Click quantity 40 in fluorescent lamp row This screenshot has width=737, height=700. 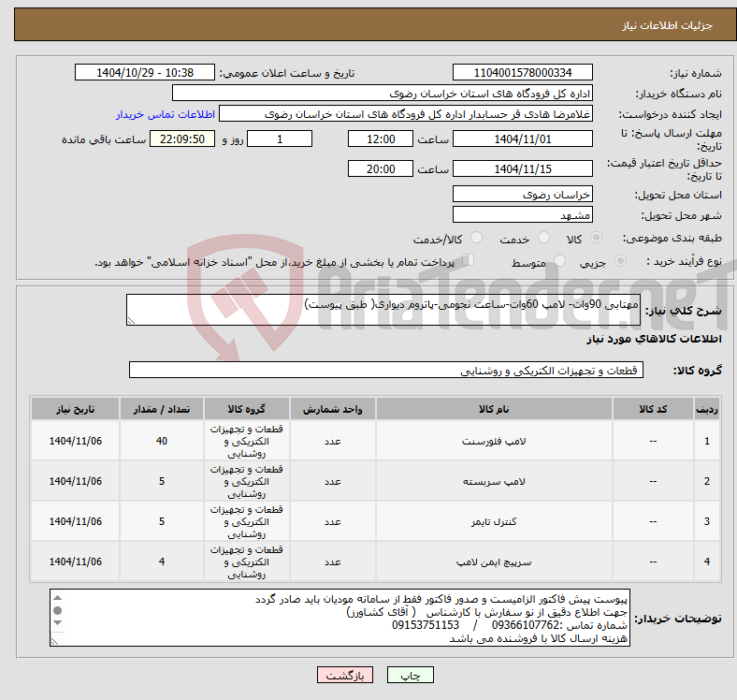click(x=162, y=441)
